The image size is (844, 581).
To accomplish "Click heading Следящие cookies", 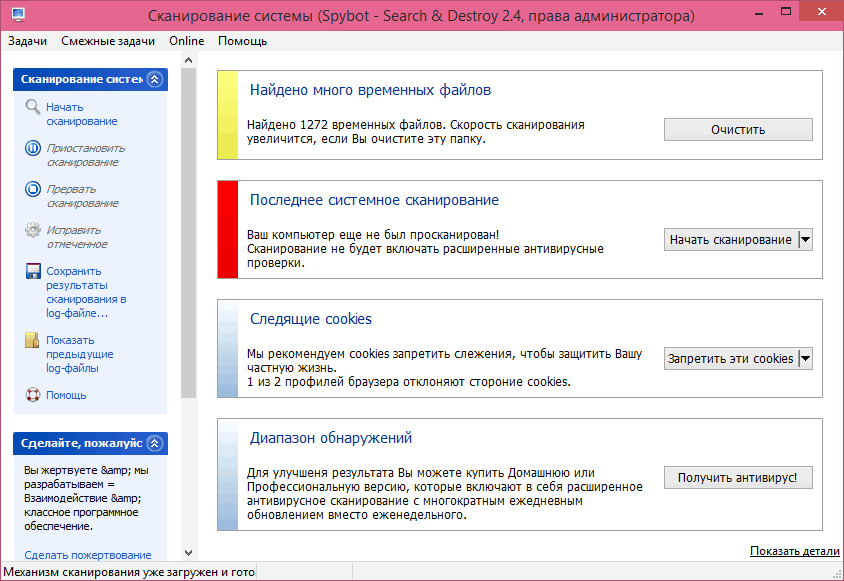I will pyautogui.click(x=311, y=319).
